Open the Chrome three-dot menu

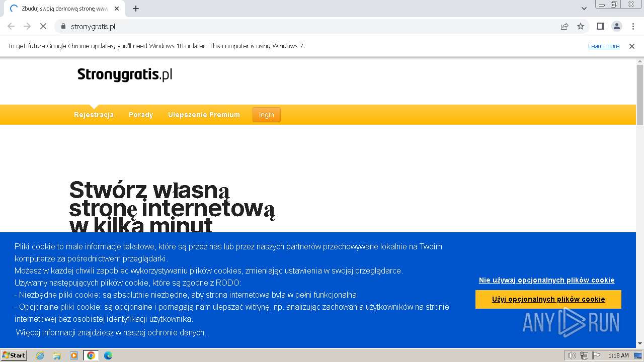[633, 26]
